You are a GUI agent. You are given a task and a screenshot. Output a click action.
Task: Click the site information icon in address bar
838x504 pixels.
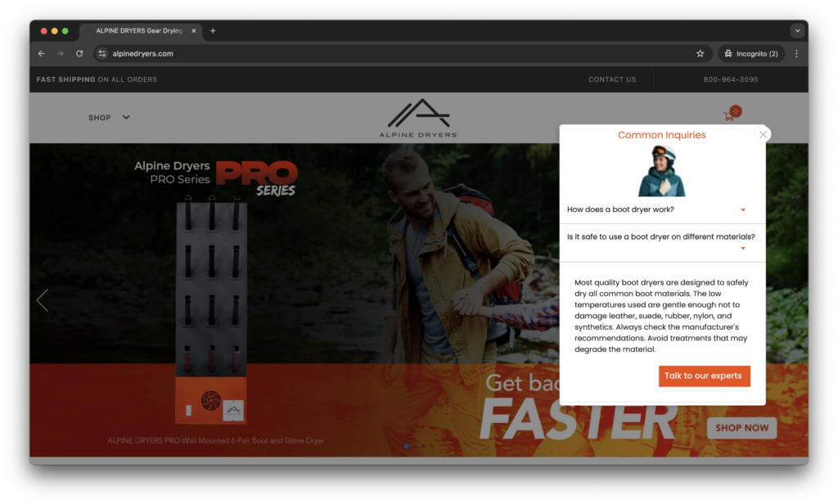click(102, 53)
